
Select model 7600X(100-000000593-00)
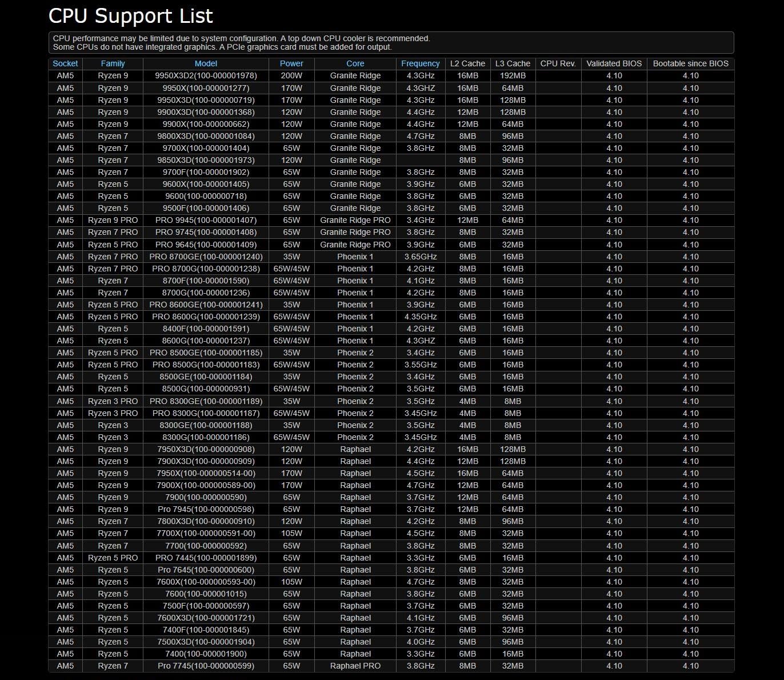coord(206,582)
